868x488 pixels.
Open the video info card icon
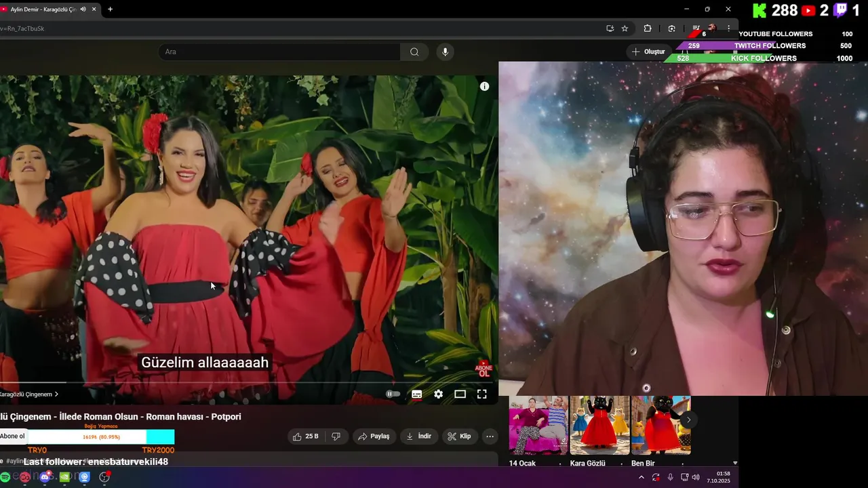coord(485,87)
